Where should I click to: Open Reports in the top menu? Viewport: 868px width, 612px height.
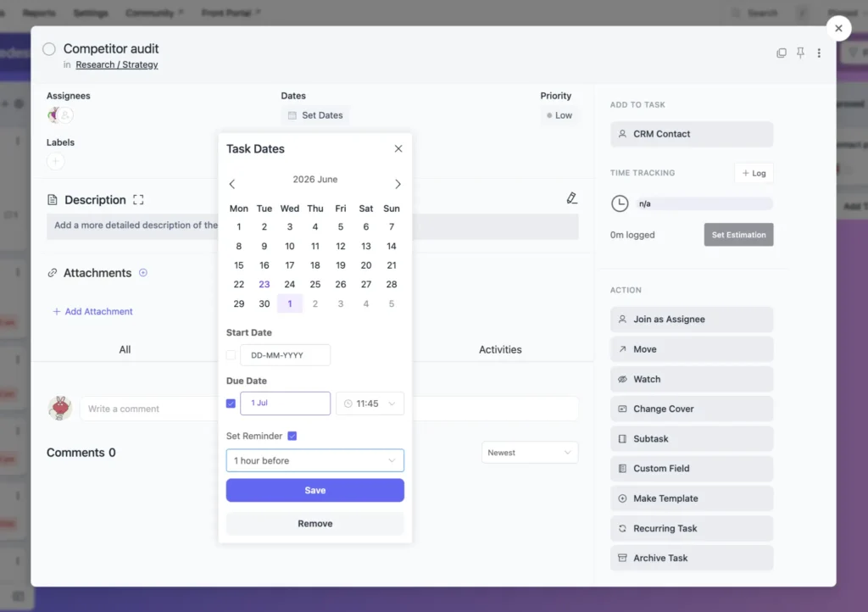(x=39, y=13)
